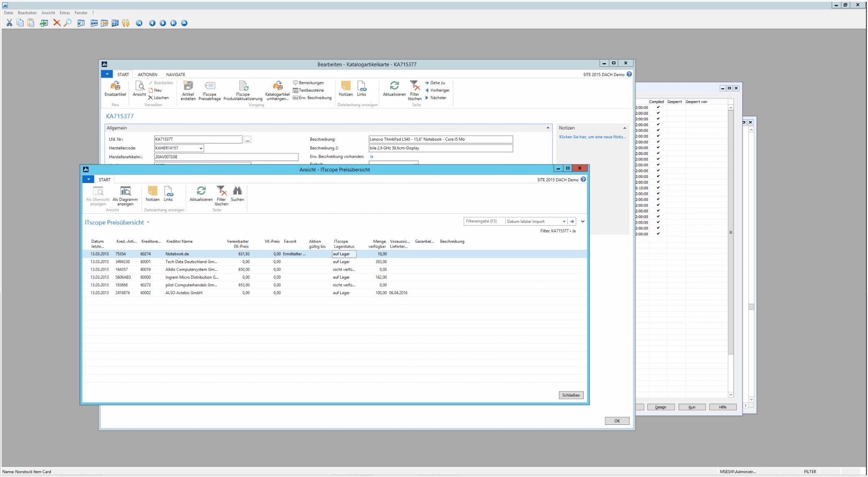Select the Tech Data Deutschland row
Image resolution: width=868 pixels, height=477 pixels.
334,262
